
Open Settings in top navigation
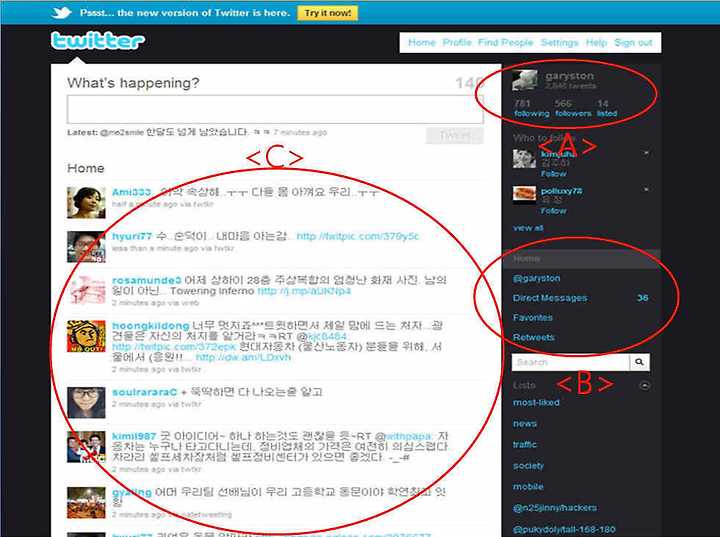point(559,43)
